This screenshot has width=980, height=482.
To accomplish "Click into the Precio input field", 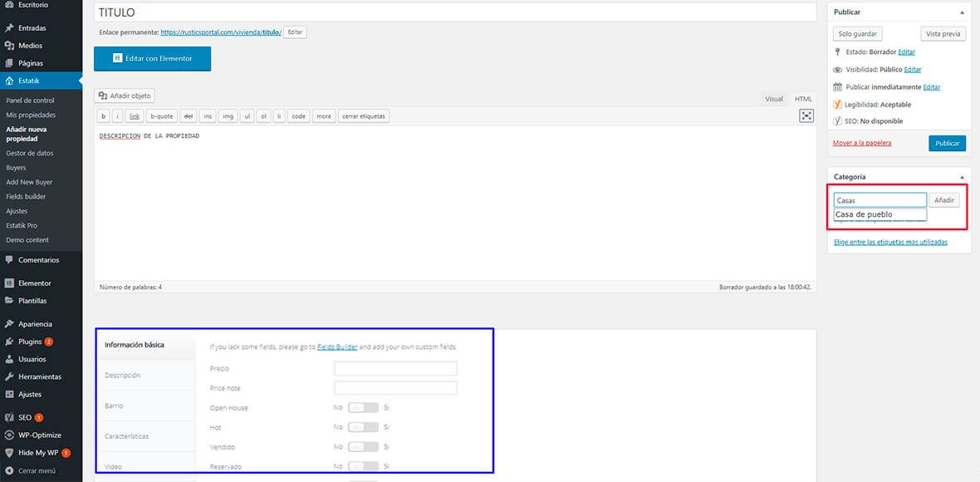I will [x=395, y=368].
